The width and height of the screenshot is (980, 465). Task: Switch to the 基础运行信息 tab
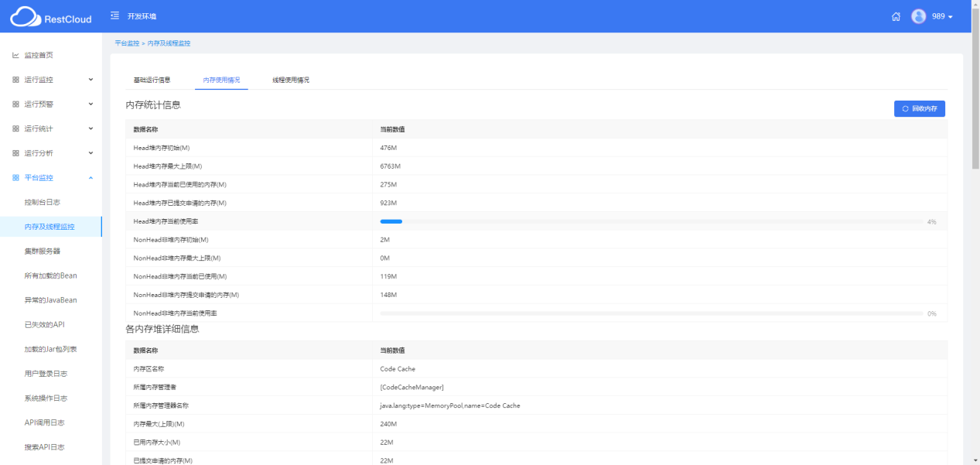tap(152, 80)
